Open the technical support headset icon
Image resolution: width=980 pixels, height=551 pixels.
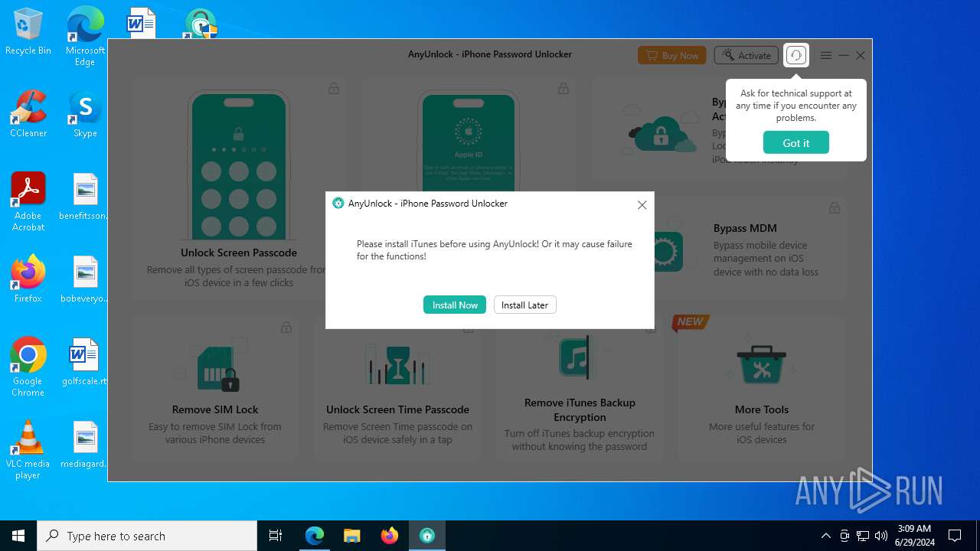point(796,55)
